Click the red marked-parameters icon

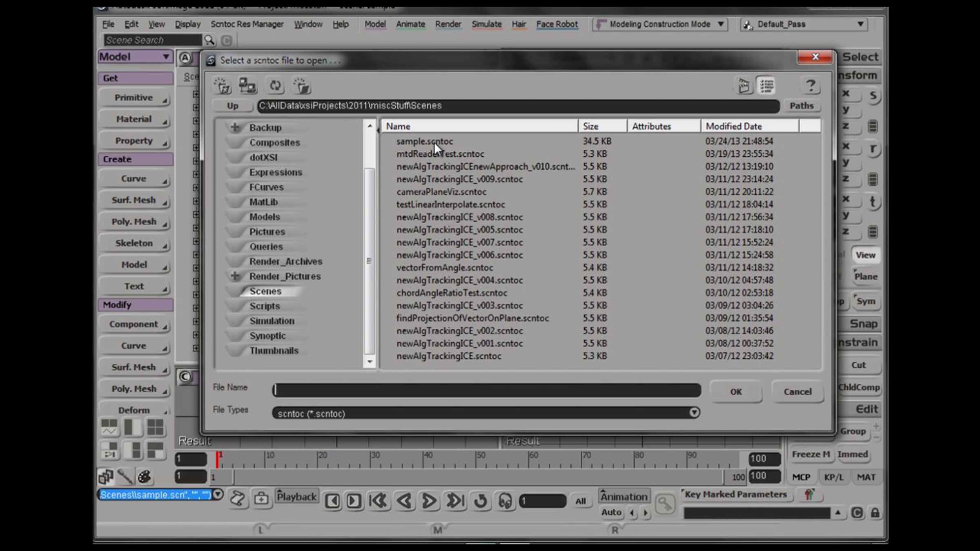[x=808, y=495]
